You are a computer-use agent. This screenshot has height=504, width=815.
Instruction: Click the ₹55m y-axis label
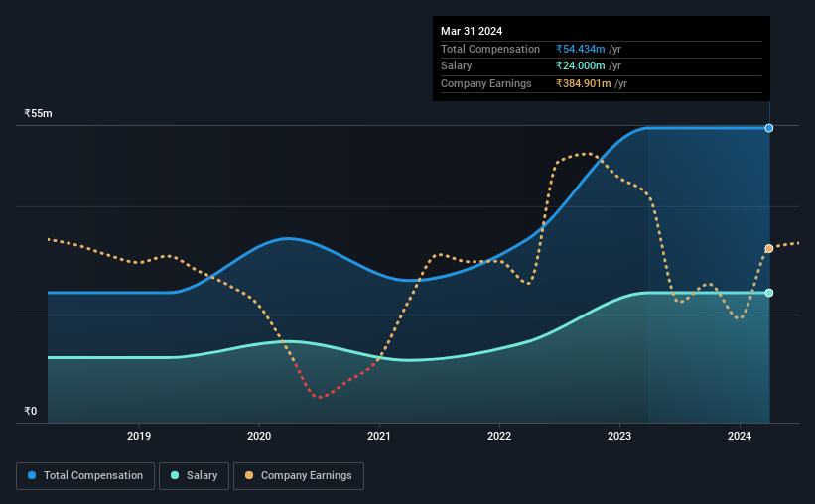point(38,113)
